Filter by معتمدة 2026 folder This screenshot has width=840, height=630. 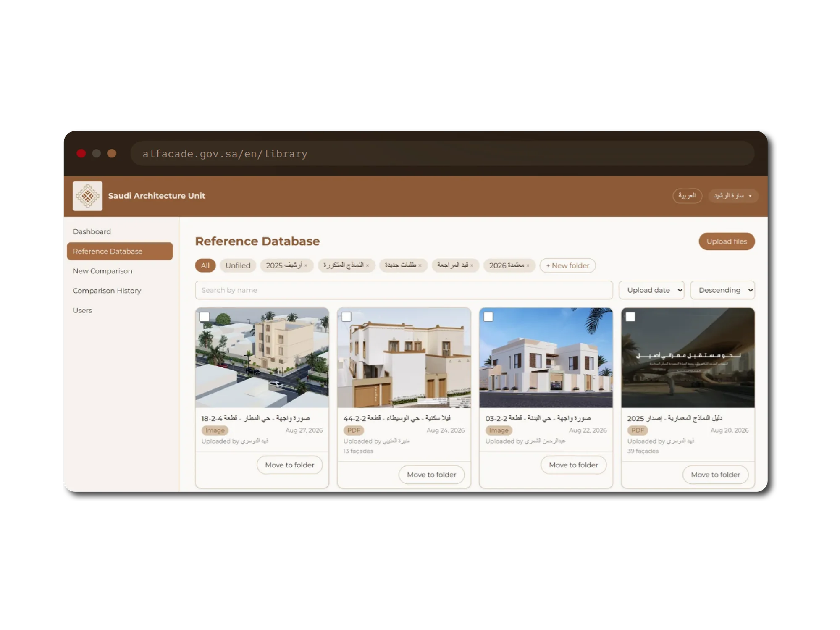coord(507,265)
